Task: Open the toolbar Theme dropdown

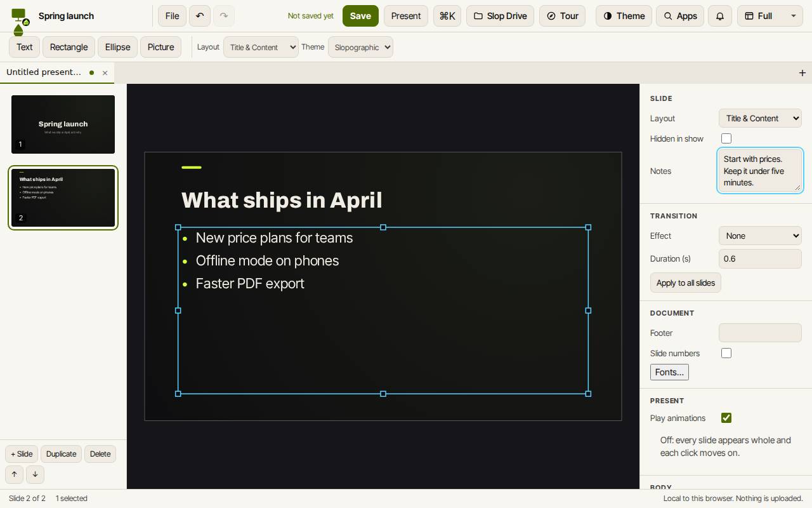Action: click(x=360, y=47)
